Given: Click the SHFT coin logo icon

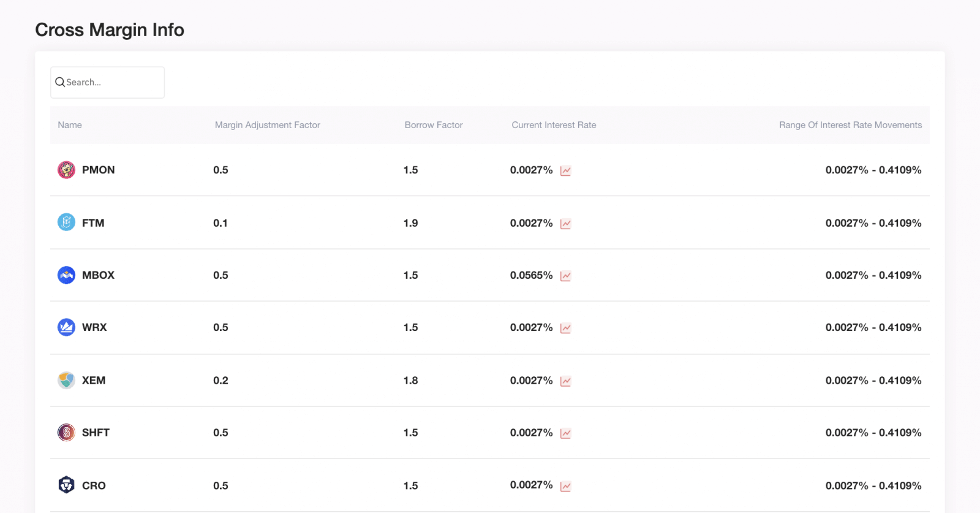Looking at the screenshot, I should (x=66, y=433).
